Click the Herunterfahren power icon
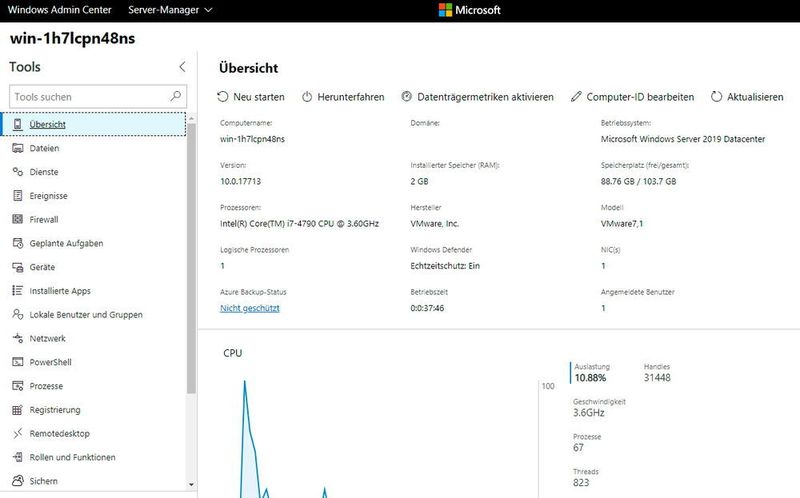Viewport: 800px width, 498px height. tap(307, 97)
